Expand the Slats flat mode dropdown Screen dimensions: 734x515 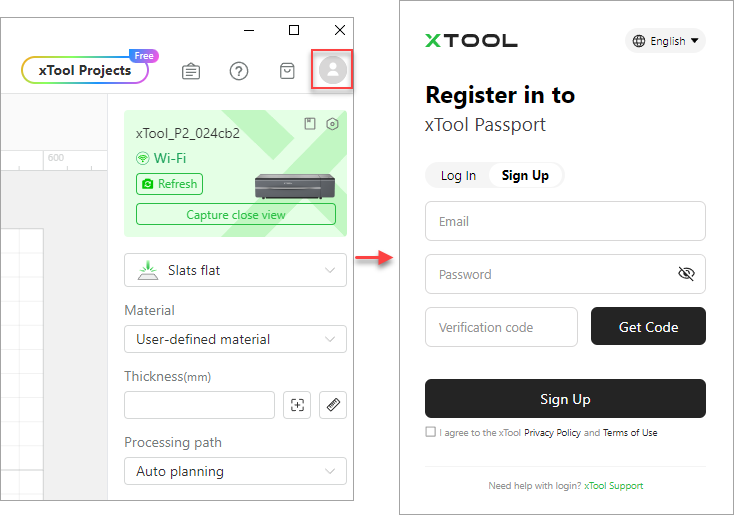click(x=235, y=270)
